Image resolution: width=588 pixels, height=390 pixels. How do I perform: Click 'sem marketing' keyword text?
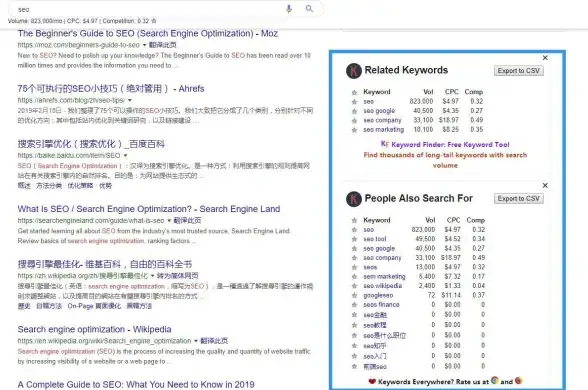[x=384, y=276]
